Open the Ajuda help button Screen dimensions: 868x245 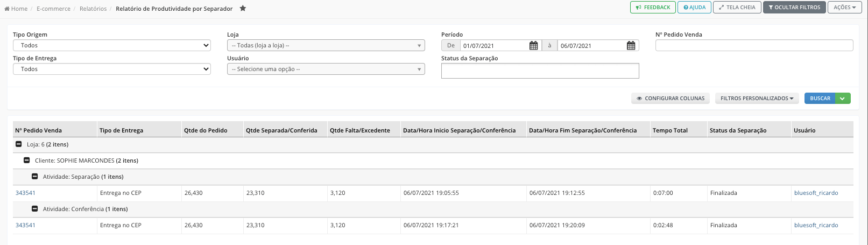694,8
